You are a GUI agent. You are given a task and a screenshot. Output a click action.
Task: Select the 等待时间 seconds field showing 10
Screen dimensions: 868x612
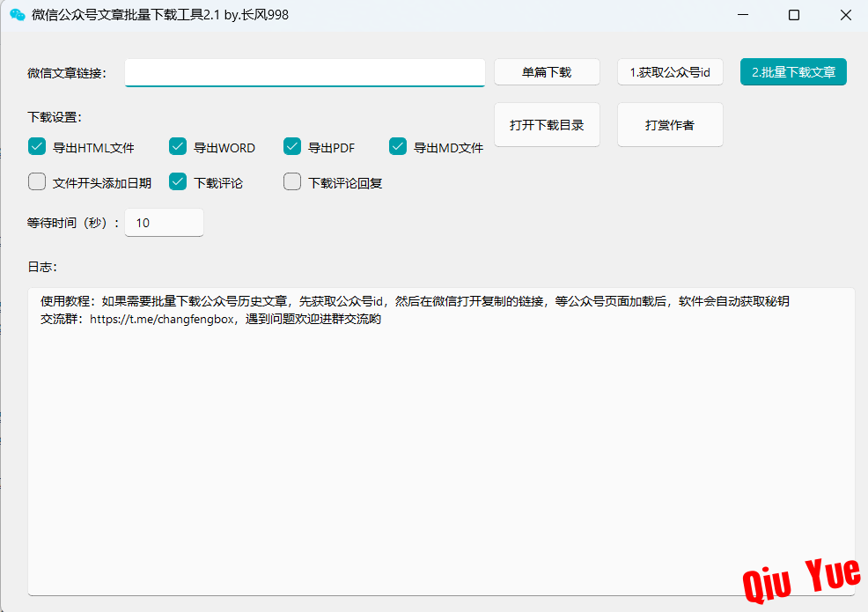(165, 223)
